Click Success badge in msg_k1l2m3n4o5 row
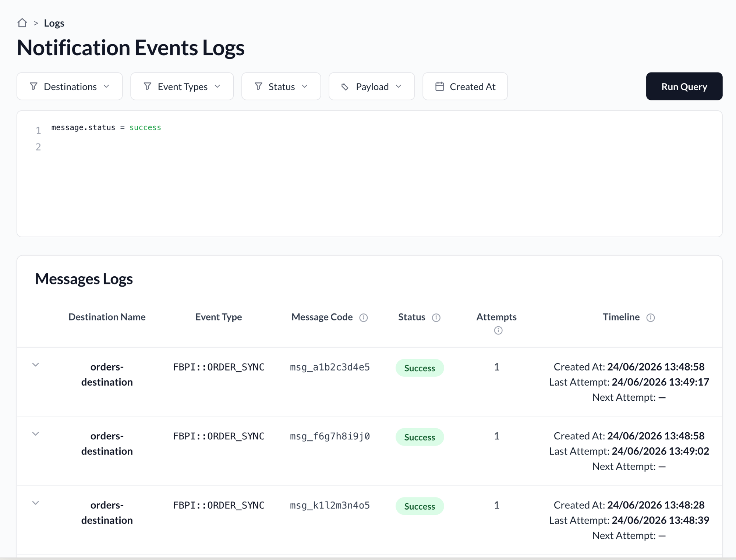The width and height of the screenshot is (736, 560). [420, 506]
